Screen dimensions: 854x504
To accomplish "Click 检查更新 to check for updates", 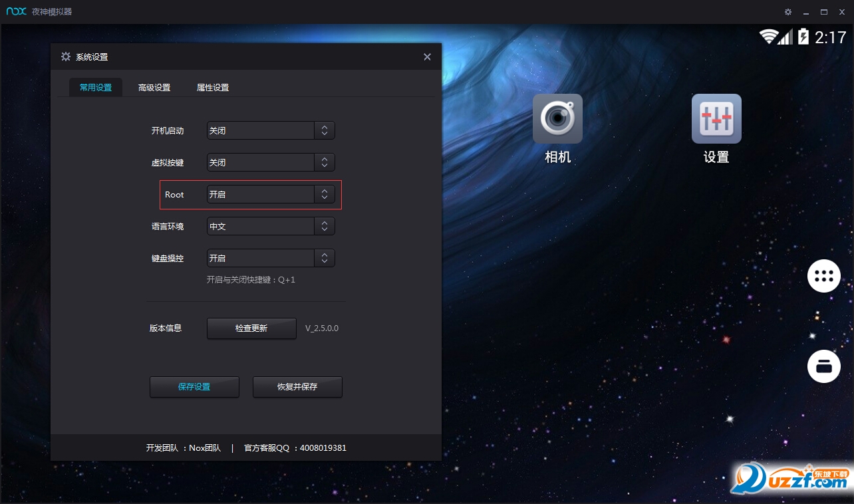I will 251,328.
